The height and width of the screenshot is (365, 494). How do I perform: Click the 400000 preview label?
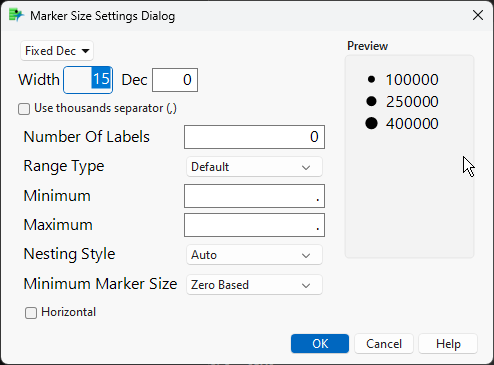pos(412,124)
